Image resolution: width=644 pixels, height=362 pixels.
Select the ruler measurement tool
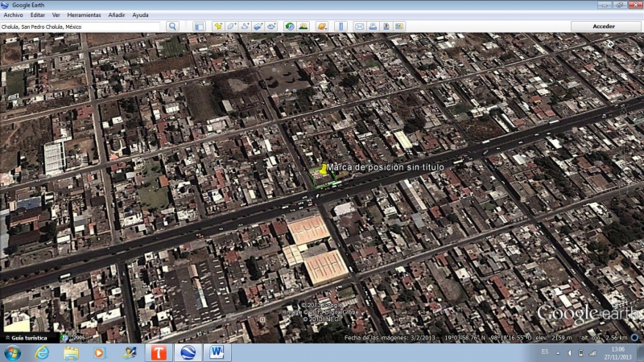340,27
